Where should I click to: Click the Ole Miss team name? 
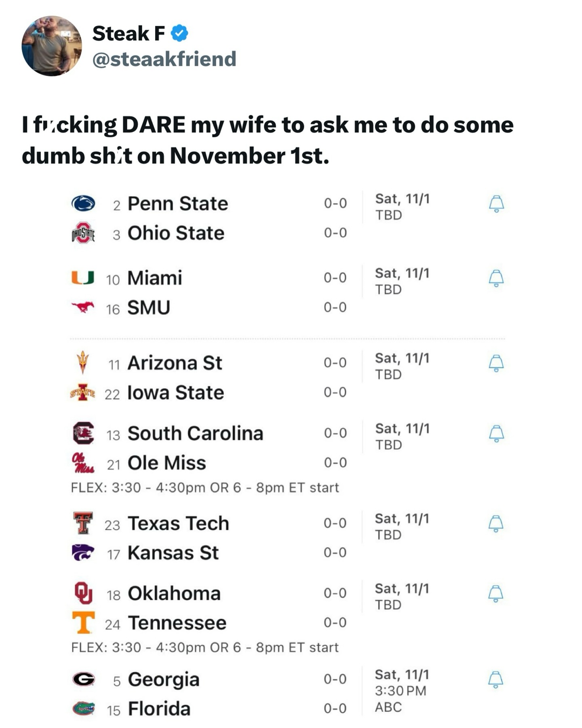(167, 463)
